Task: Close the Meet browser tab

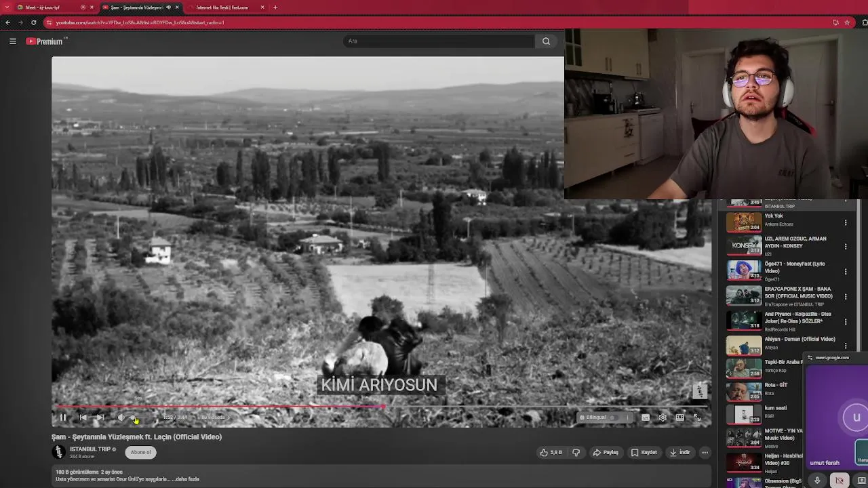Action: pos(92,7)
